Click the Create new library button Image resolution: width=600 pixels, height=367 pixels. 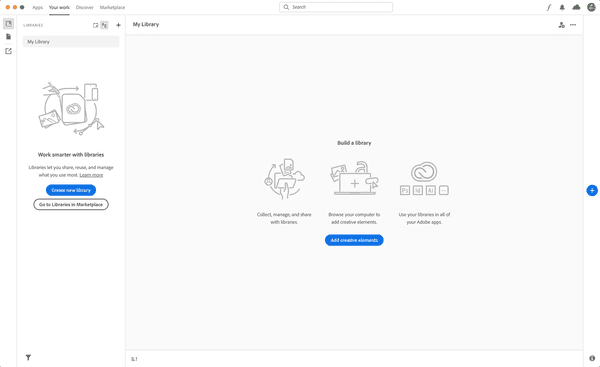(x=71, y=190)
